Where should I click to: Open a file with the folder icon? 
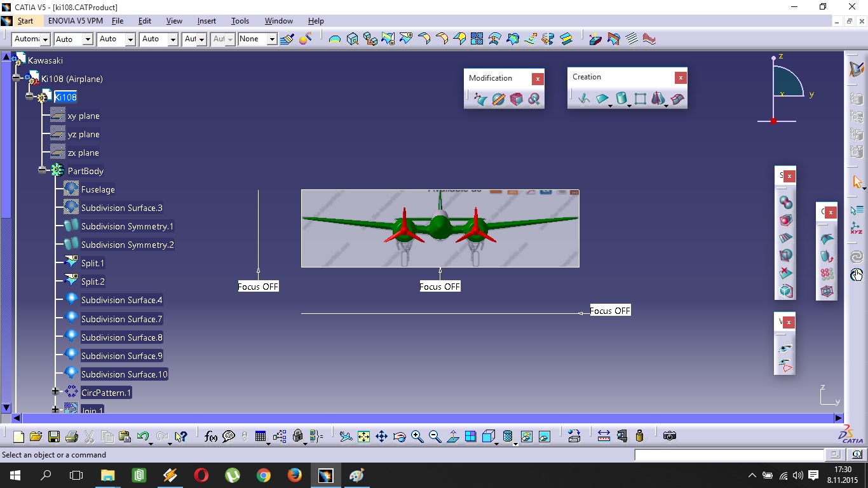(x=36, y=437)
